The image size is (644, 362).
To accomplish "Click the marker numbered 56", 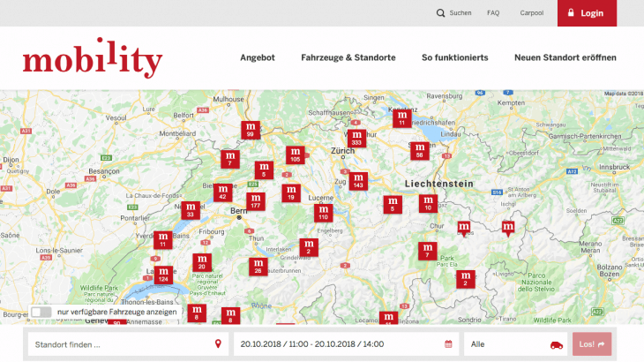I will click(420, 151).
